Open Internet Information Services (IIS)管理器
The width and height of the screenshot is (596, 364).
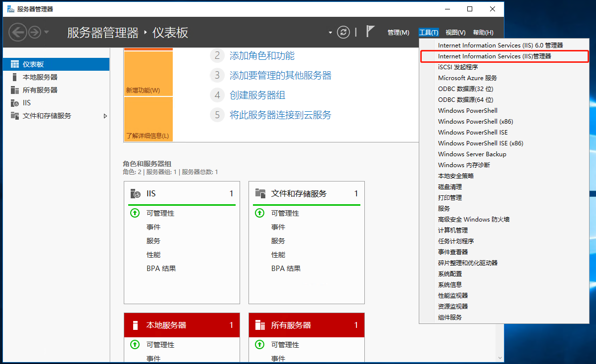coord(504,56)
